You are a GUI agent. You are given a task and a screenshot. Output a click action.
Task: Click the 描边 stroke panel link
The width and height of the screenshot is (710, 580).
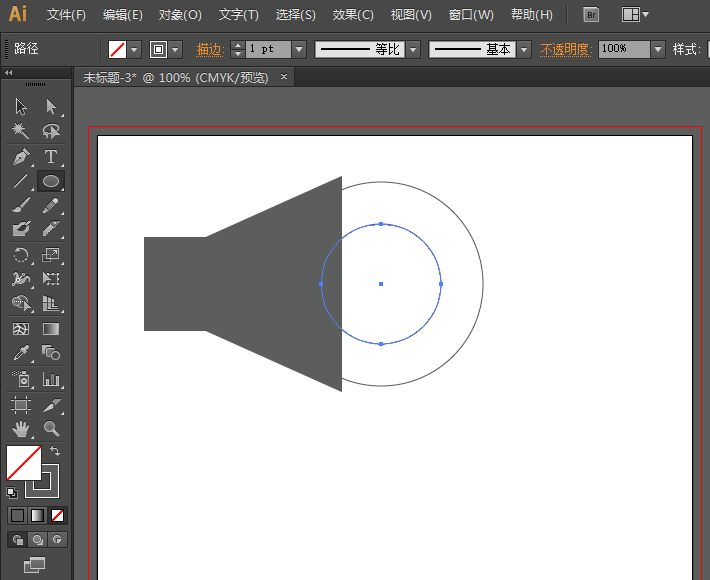[x=211, y=49]
